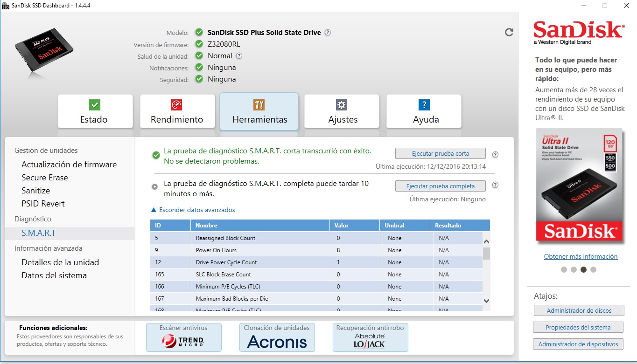637x364 pixels.
Task: Open PSID Revert option
Action: tap(43, 204)
